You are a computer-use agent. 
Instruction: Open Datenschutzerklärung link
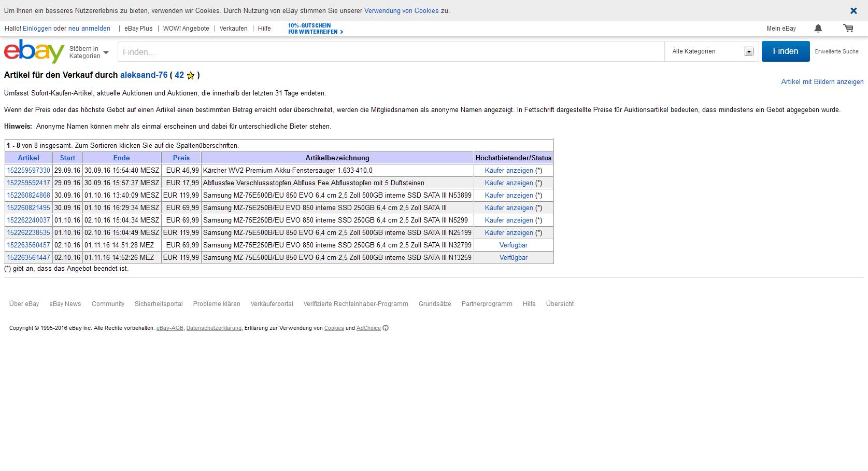(x=214, y=328)
